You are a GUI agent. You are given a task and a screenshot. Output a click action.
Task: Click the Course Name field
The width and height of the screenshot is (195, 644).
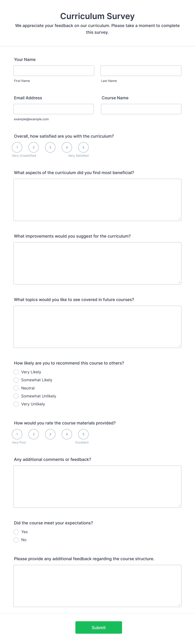tap(141, 109)
